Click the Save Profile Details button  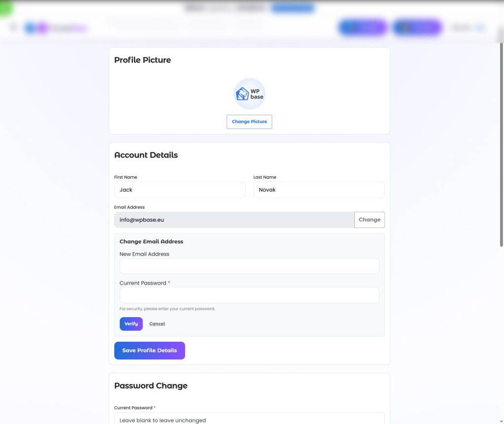pyautogui.click(x=149, y=350)
